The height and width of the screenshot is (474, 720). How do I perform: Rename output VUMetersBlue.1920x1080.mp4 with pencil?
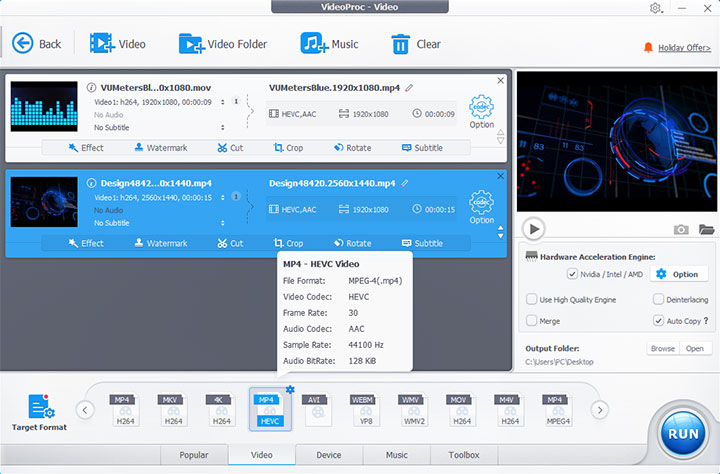(409, 87)
